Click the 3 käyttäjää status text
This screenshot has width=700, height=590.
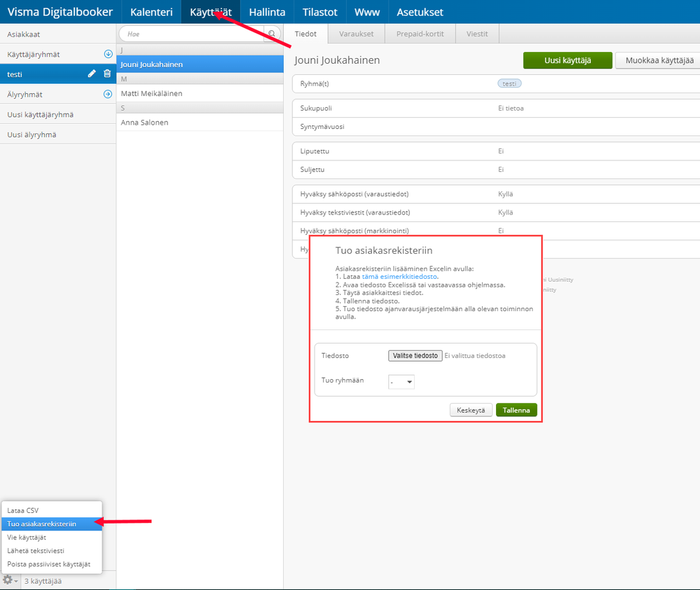point(43,581)
